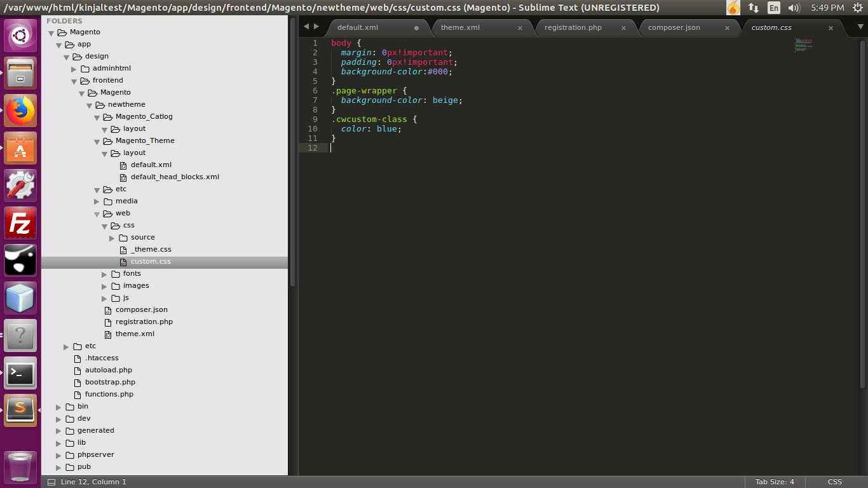Collapse the Magento_Theme folder
868x488 pixels.
pos(97,141)
